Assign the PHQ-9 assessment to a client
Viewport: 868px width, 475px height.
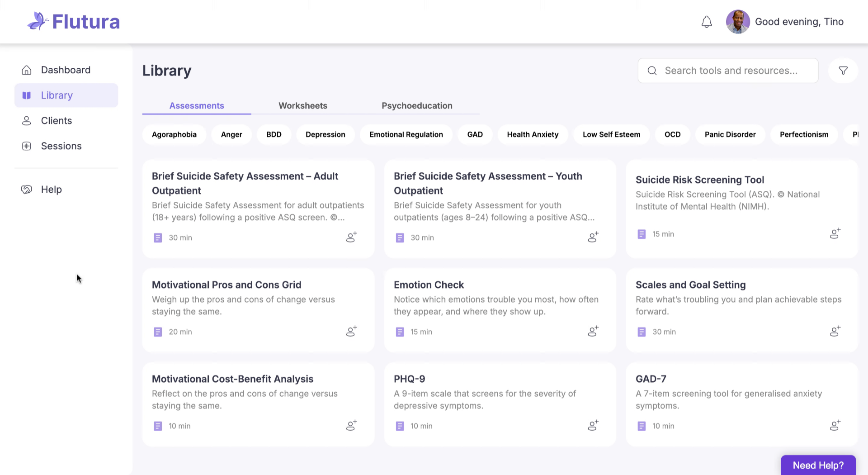593,426
